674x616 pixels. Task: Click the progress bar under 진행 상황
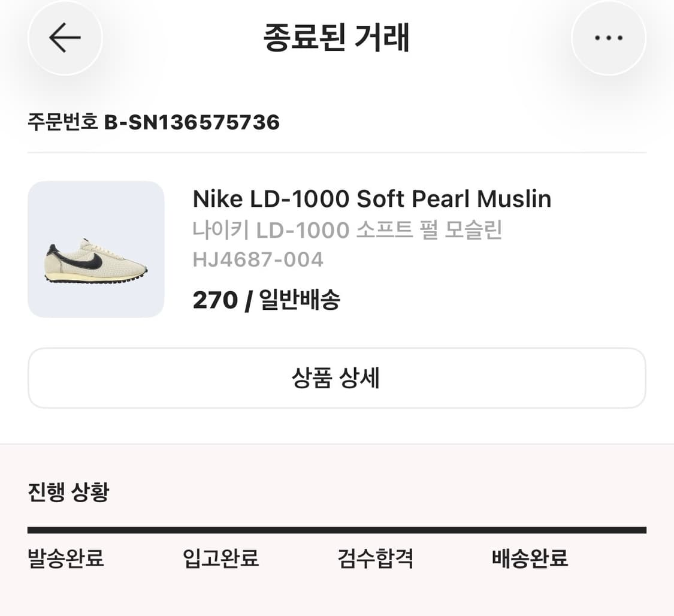[337, 529]
